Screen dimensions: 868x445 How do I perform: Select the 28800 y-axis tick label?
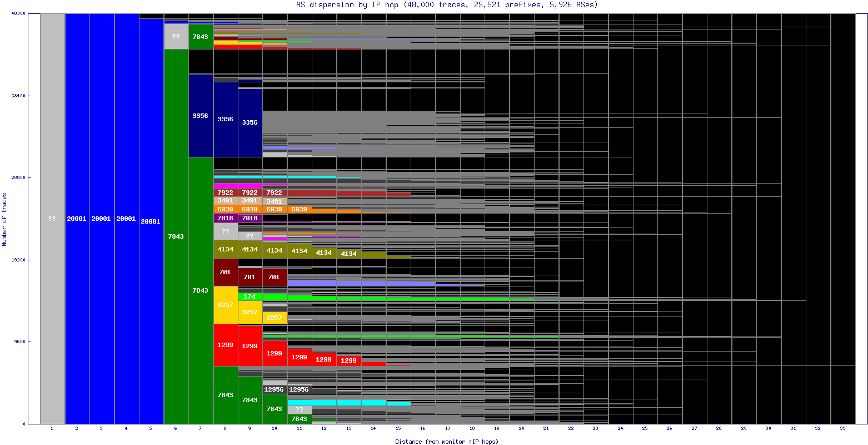pos(18,178)
